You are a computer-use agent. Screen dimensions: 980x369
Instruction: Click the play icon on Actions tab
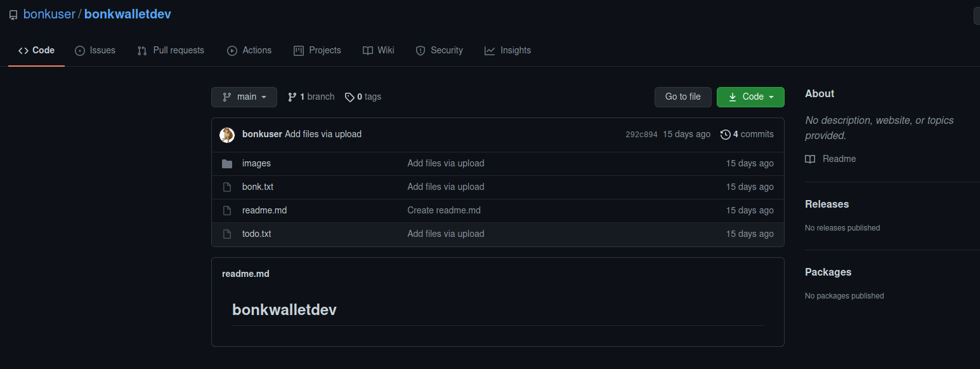click(x=232, y=51)
